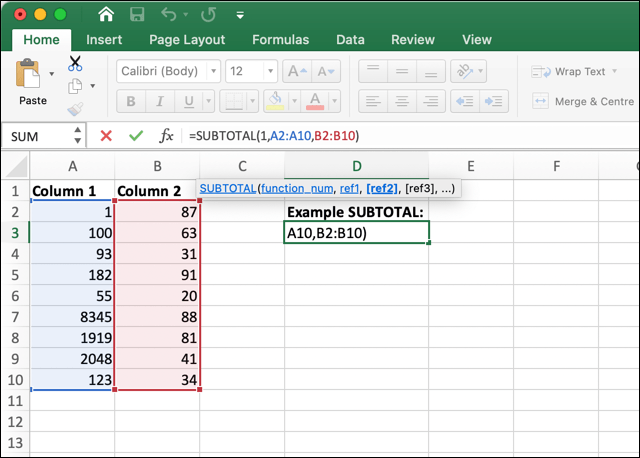Click the Orientation text angle icon
640x458 pixels.
(464, 71)
